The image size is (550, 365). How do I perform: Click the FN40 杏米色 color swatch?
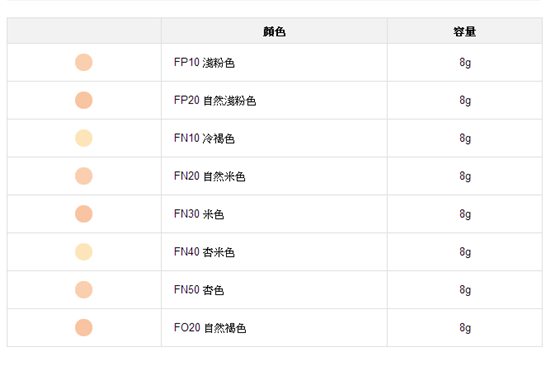coord(84,252)
